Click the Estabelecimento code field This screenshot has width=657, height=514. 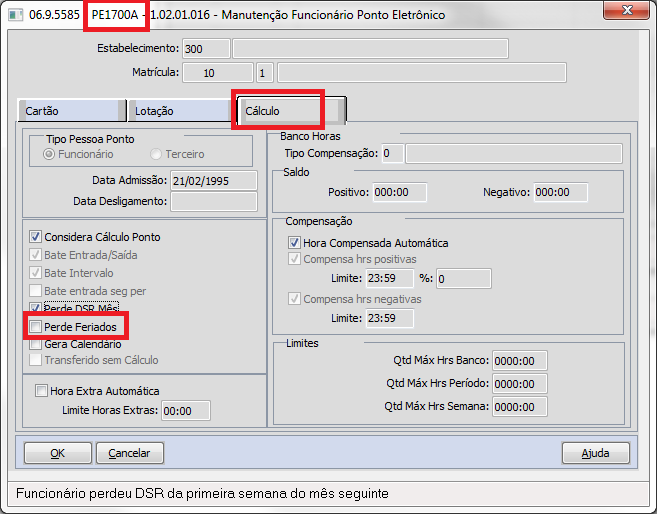206,49
